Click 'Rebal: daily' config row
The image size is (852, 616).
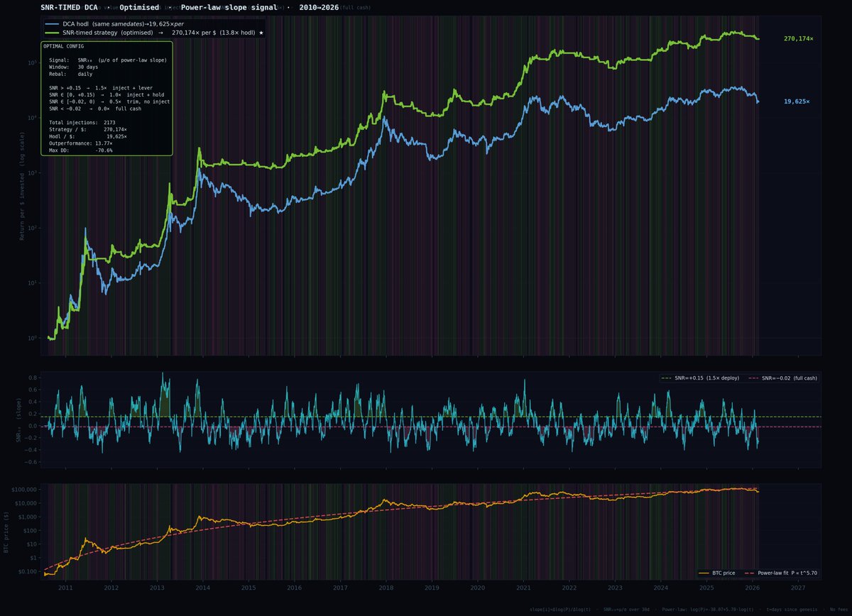point(70,74)
